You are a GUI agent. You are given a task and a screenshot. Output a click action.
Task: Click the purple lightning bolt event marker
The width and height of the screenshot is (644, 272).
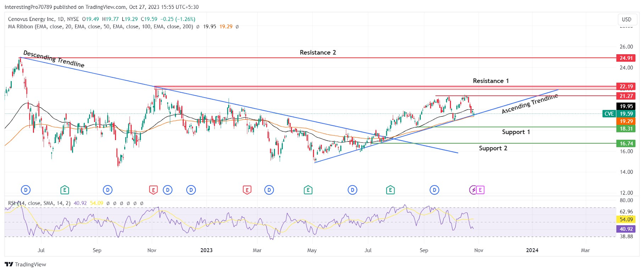point(473,190)
